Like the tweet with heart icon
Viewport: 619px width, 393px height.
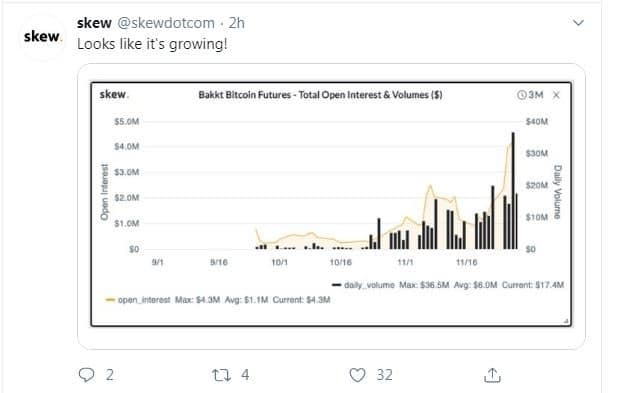point(357,375)
